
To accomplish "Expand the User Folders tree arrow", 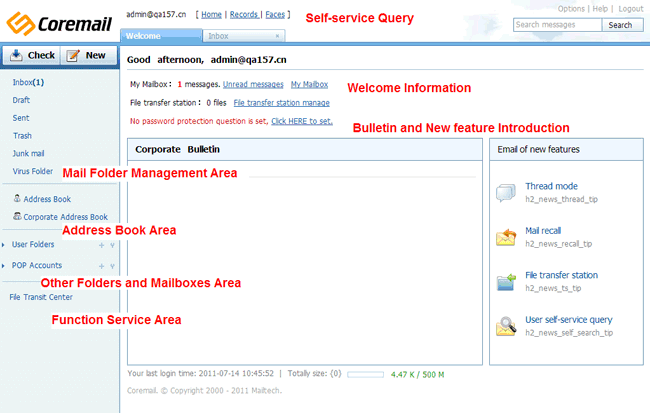I will (x=5, y=244).
